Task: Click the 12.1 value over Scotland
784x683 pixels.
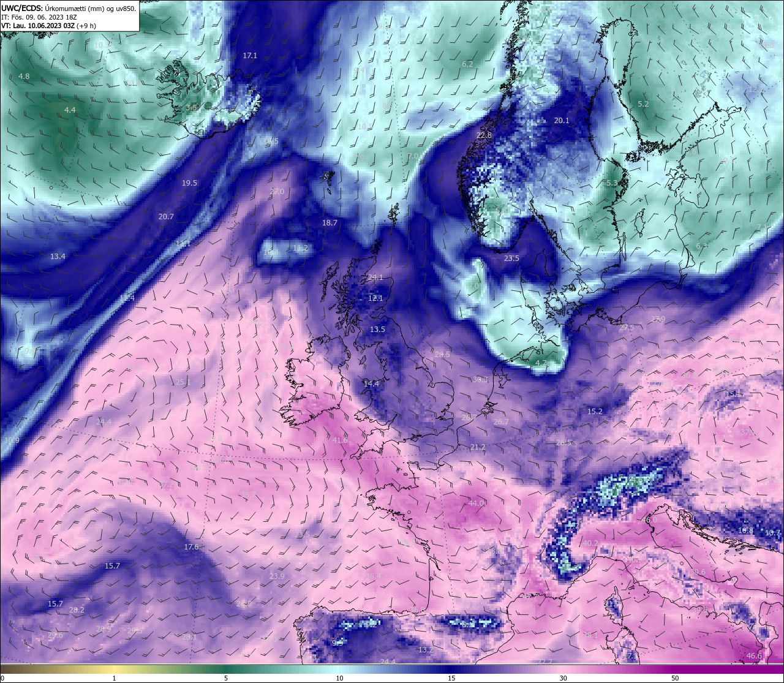Action: coord(375,298)
